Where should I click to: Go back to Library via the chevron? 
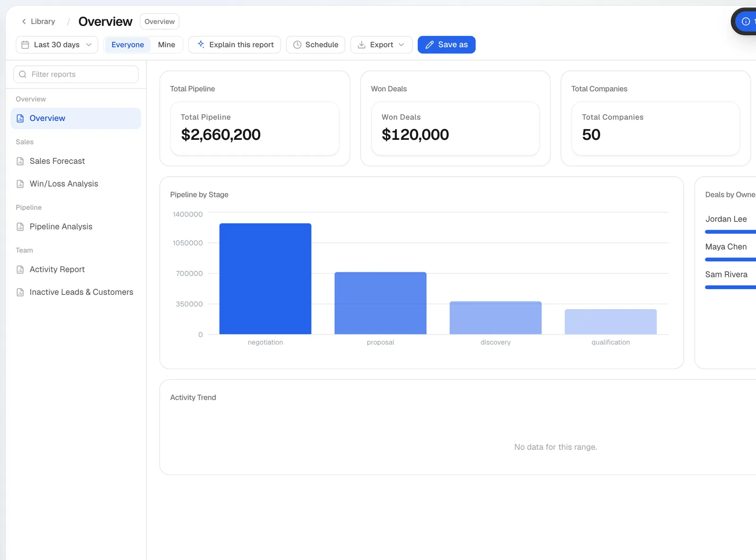[x=24, y=21]
